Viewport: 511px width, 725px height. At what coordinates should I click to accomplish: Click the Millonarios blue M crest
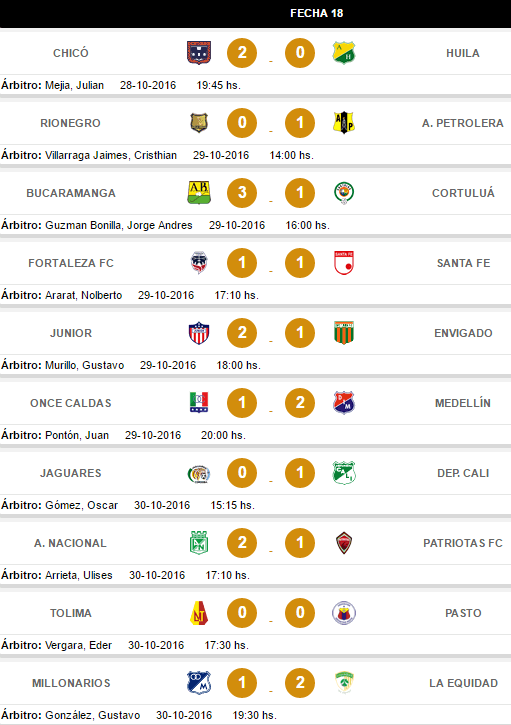(x=199, y=683)
